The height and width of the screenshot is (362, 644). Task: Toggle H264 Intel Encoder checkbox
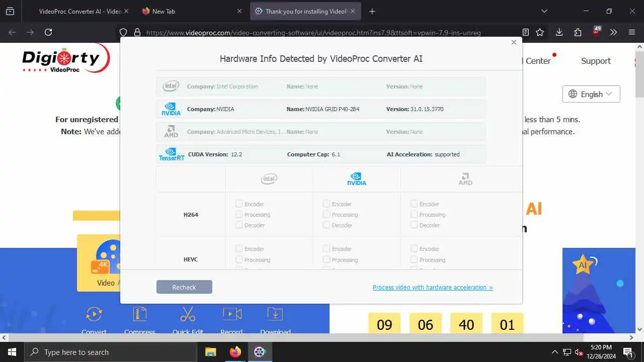(239, 204)
